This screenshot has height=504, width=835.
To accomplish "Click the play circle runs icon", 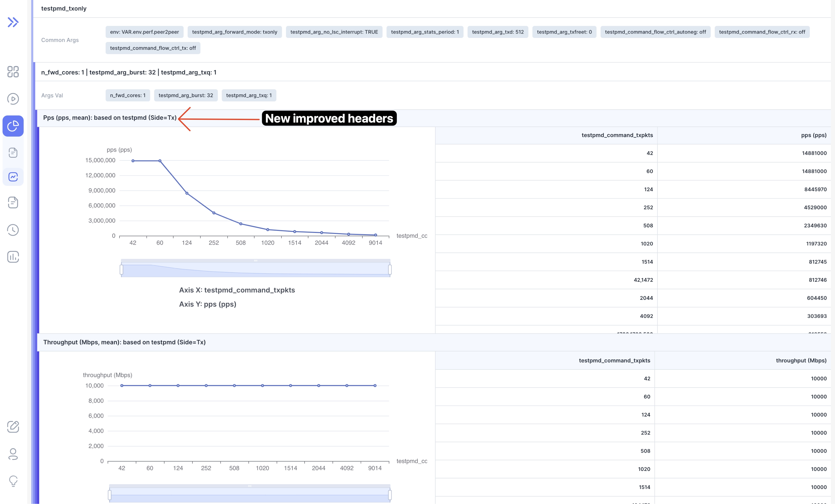I will click(x=13, y=99).
